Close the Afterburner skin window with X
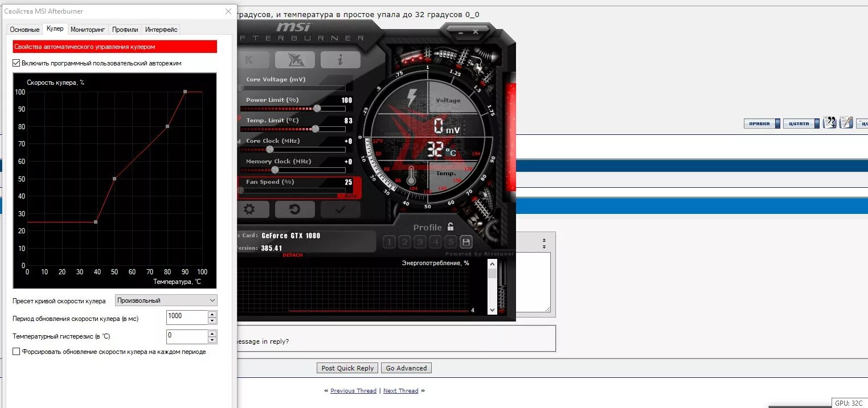The height and width of the screenshot is (408, 868). coord(476,33)
